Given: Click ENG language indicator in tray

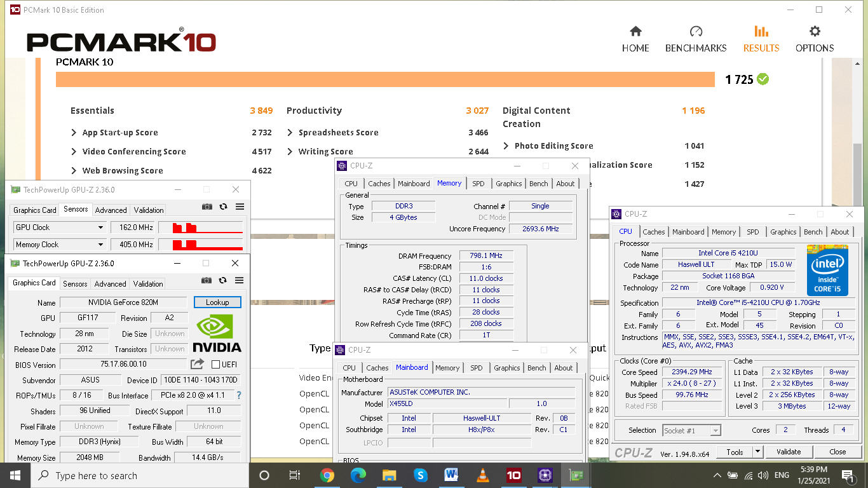Looking at the screenshot, I should click(782, 475).
